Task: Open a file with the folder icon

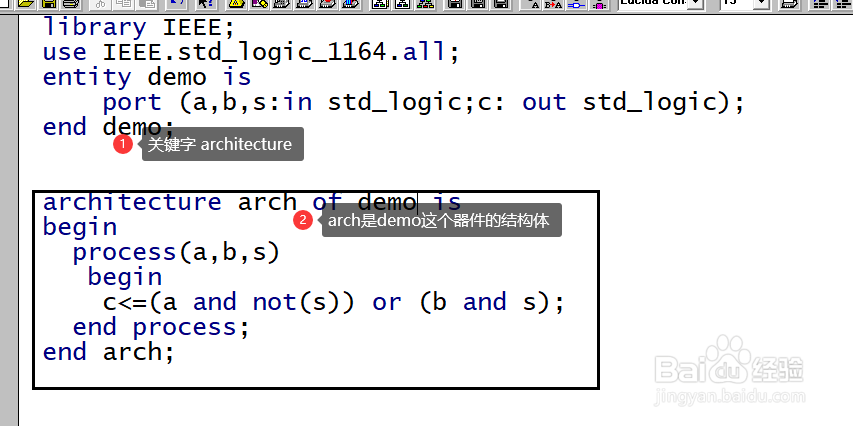Action: [x=26, y=4]
